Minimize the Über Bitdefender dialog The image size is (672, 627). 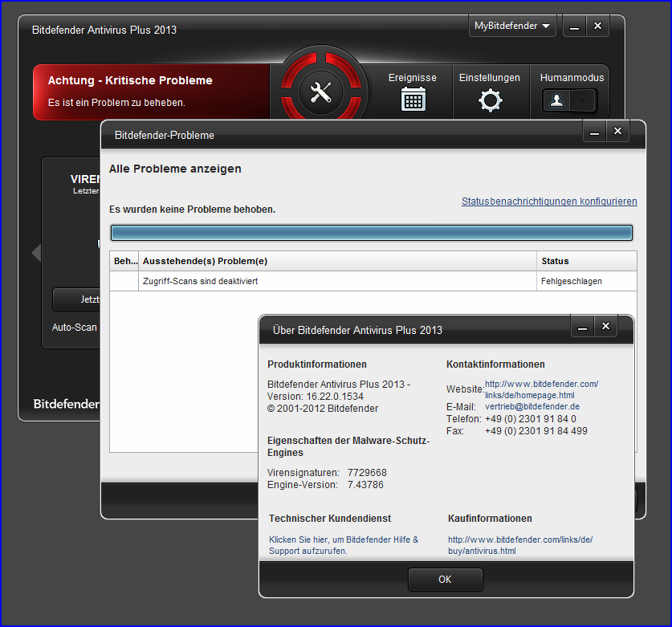[x=582, y=327]
